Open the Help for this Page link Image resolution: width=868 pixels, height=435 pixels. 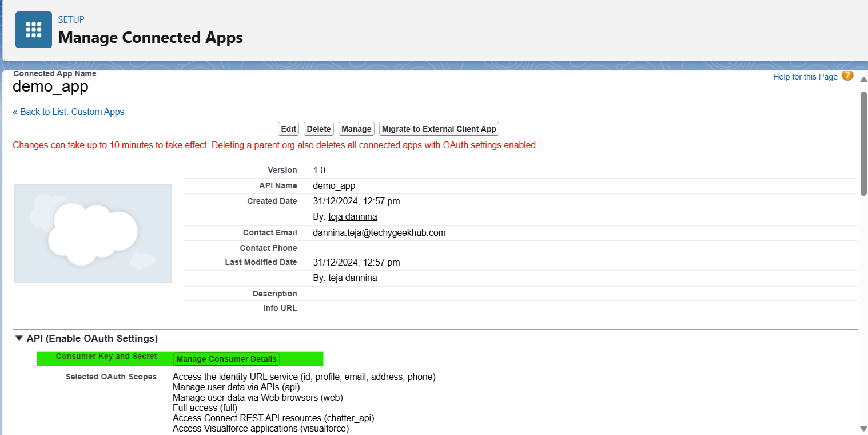(x=805, y=77)
